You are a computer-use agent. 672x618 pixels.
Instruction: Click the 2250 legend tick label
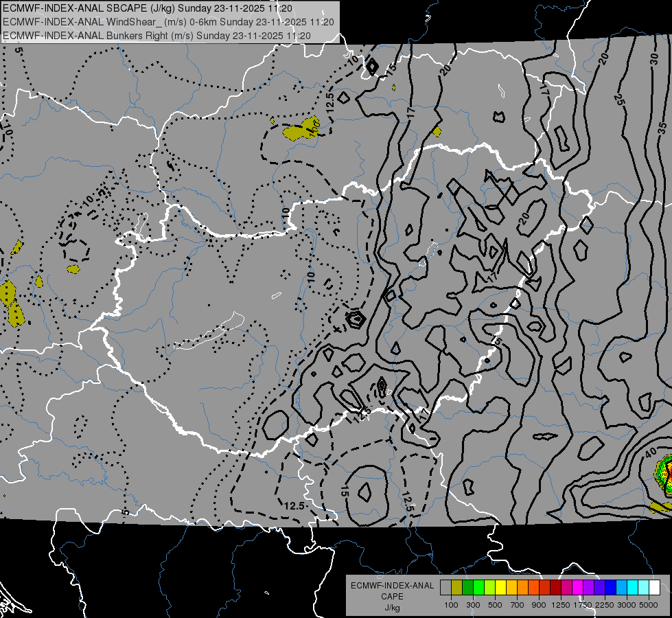[x=605, y=605]
